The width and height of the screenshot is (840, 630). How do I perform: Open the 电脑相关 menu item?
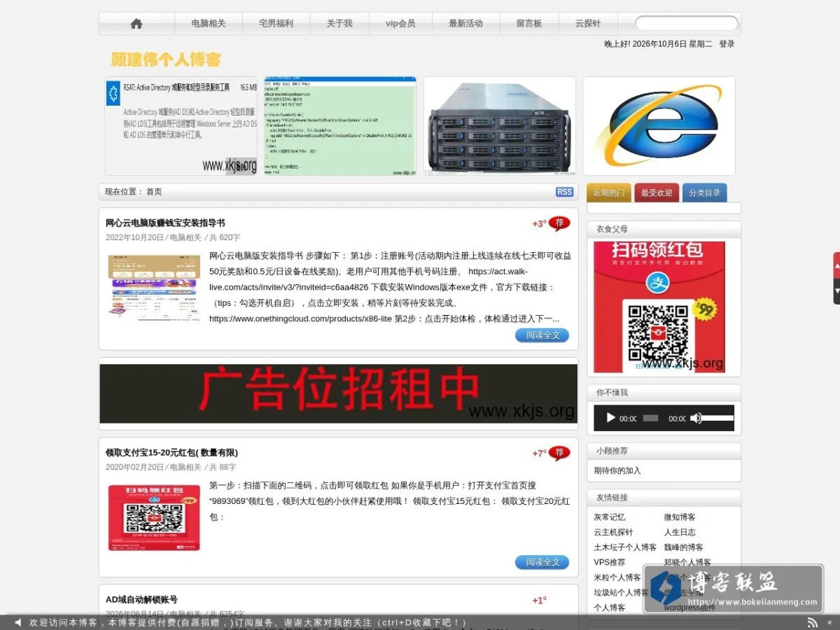tap(209, 24)
